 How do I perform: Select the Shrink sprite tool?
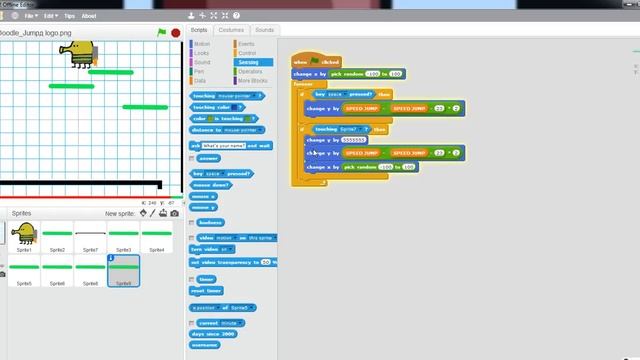click(x=225, y=16)
